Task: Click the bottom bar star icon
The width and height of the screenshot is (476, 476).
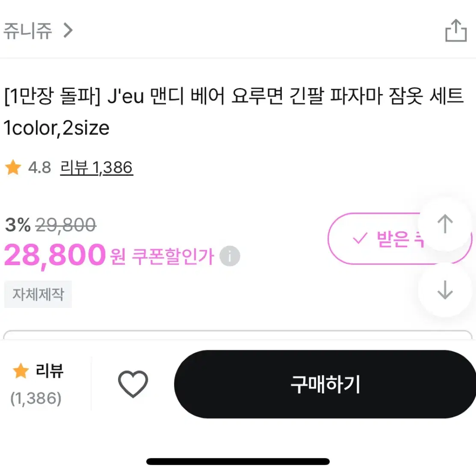Action: 21,371
